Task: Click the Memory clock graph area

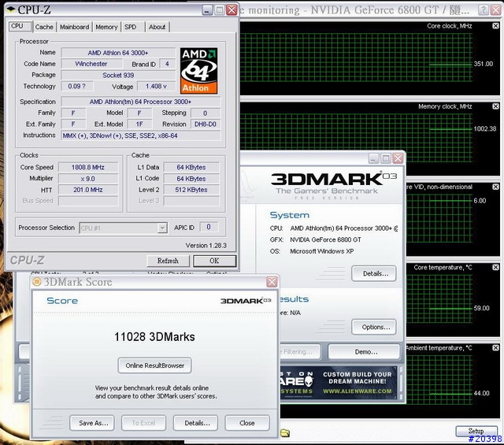Action: click(356, 138)
